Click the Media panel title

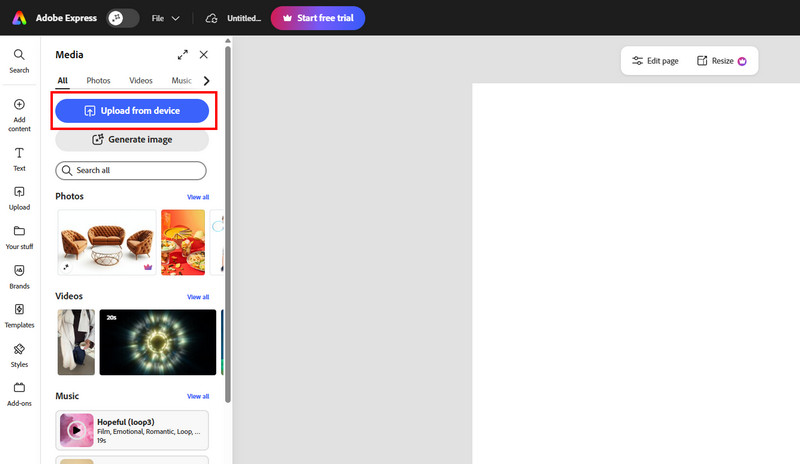point(69,55)
